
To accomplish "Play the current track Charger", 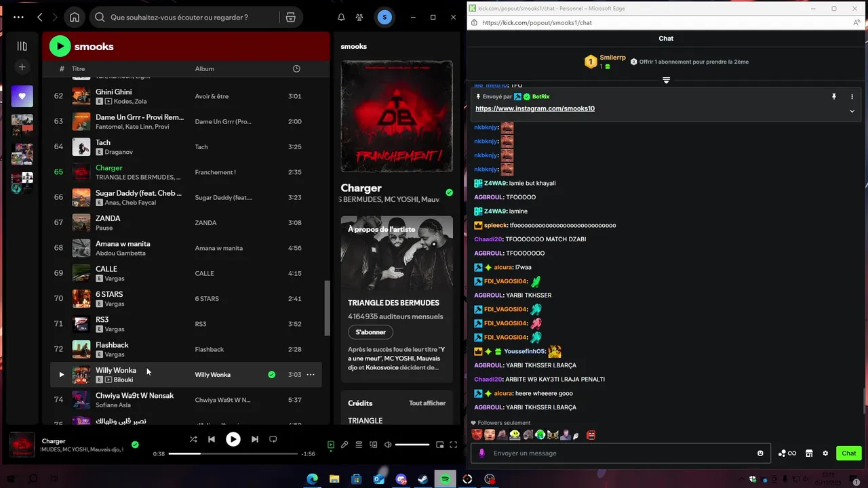I will pos(233,439).
